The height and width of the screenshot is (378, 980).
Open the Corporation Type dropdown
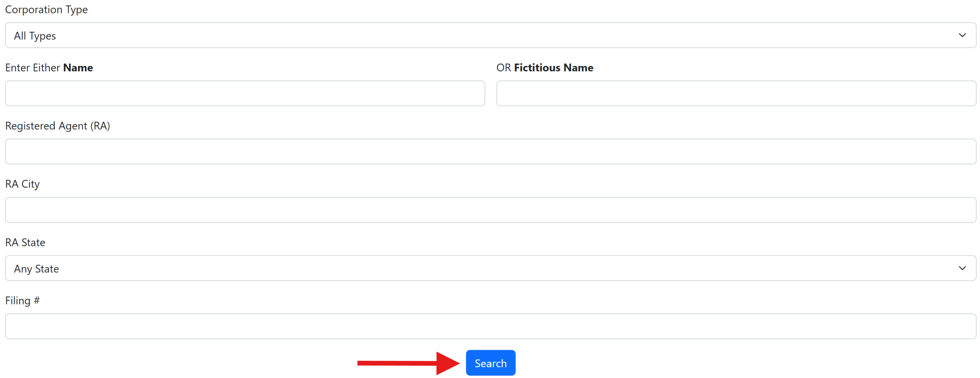point(490,35)
